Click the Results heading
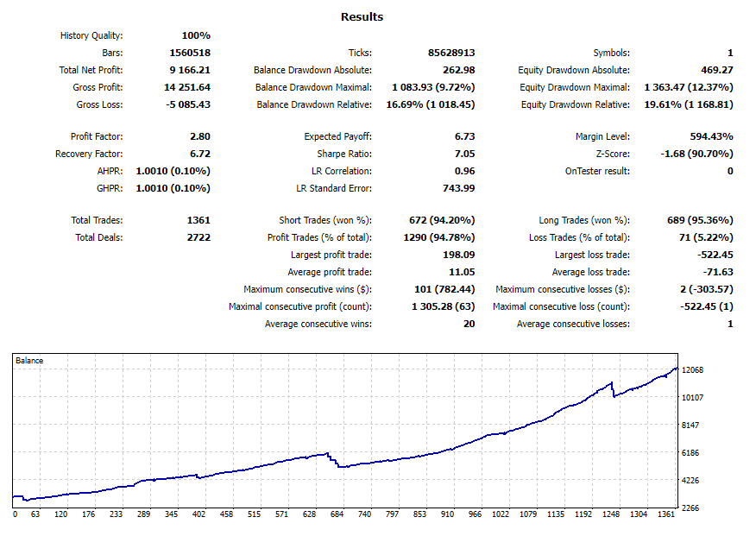This screenshot has height=536, width=756. pos(362,17)
